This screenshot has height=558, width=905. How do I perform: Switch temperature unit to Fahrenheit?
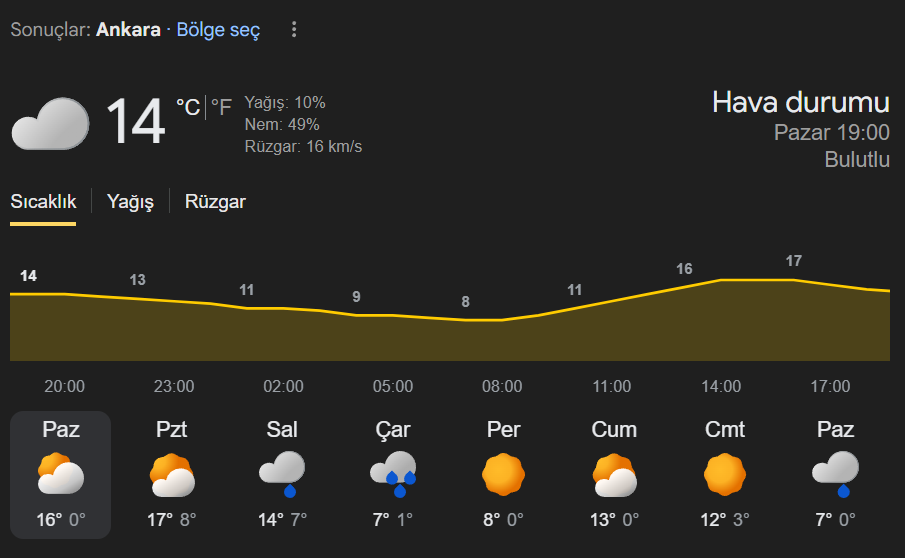221,108
